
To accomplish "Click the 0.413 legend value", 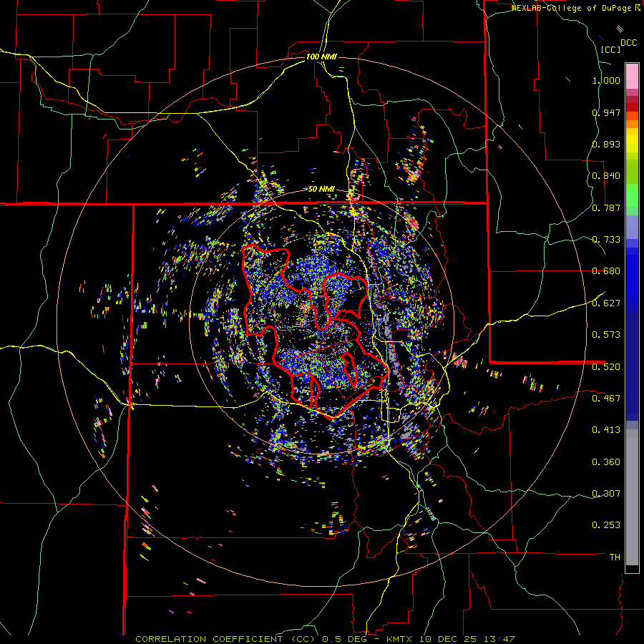I will coord(606,430).
